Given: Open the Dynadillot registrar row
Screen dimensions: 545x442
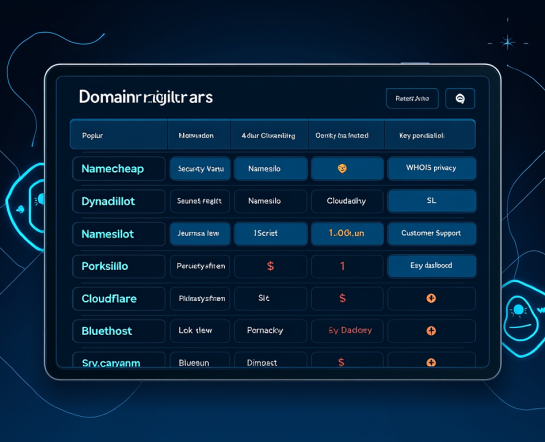Looking at the screenshot, I should [x=119, y=201].
